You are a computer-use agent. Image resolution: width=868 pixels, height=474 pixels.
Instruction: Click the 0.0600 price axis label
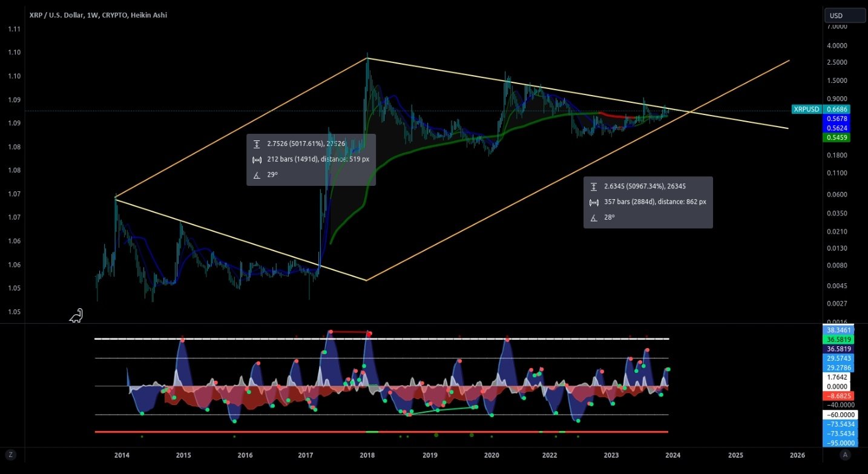838,194
